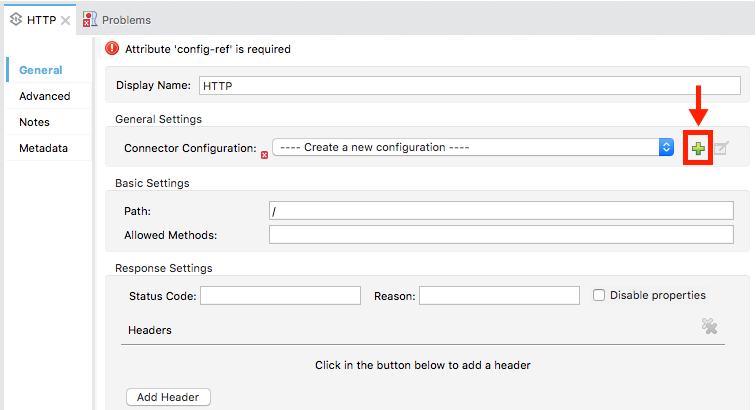Click the green plus add configuration icon

pos(698,148)
